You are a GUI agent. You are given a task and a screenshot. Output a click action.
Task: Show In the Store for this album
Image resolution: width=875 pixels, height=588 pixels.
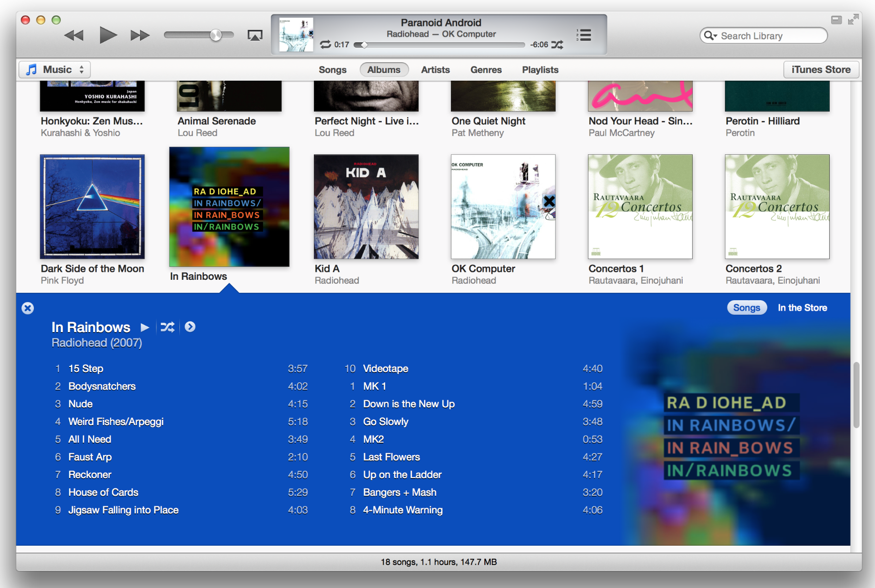point(802,308)
